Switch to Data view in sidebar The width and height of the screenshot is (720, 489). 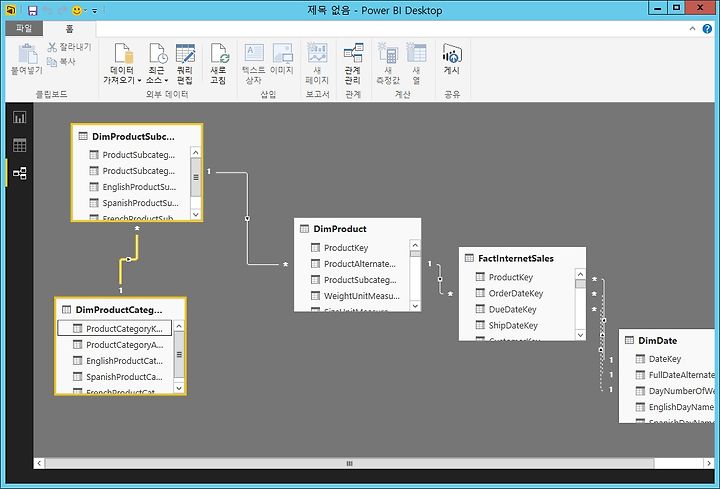pos(19,146)
